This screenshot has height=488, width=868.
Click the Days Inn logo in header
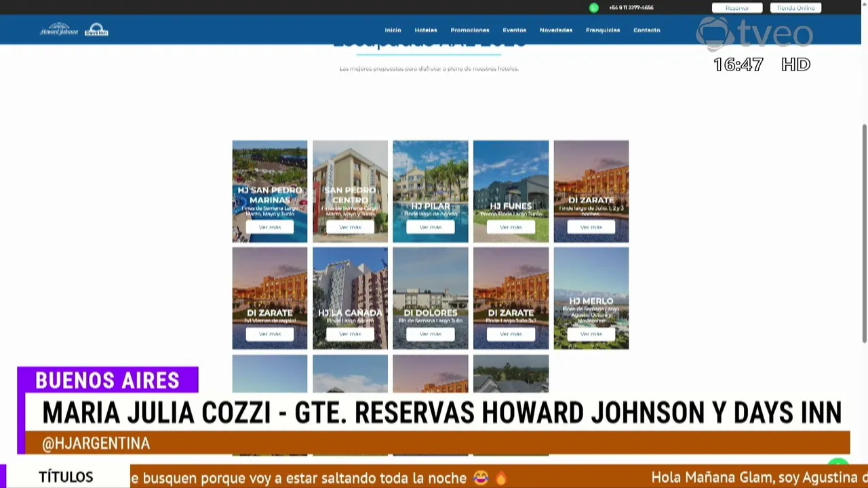[96, 30]
